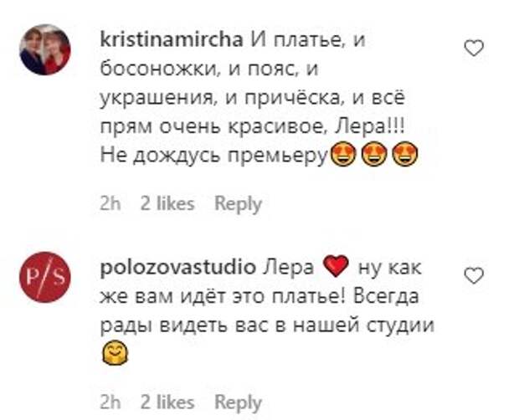Open kristinamircha's profile photo avatar
The height and width of the screenshot is (420, 519).
point(45,50)
